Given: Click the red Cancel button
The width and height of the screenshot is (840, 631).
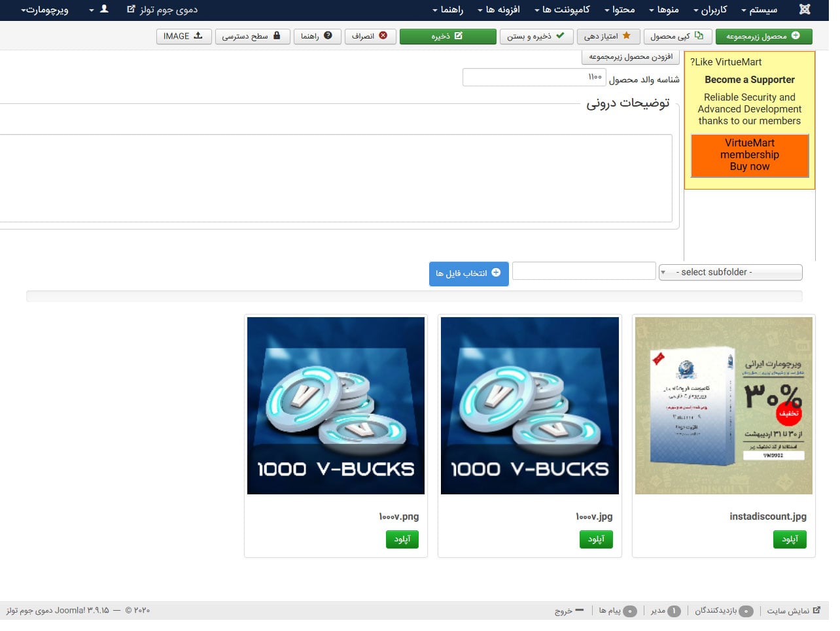Looking at the screenshot, I should coord(370,37).
